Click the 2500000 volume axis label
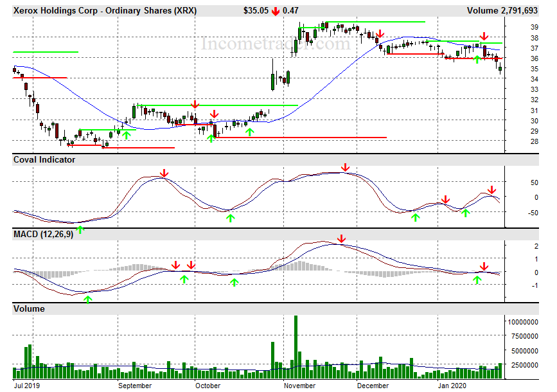The height and width of the screenshot is (392, 557). [x=525, y=365]
